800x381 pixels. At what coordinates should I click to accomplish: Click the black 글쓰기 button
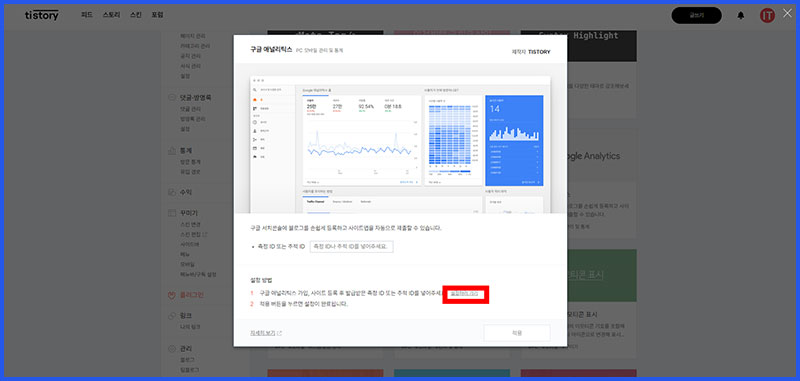(696, 15)
